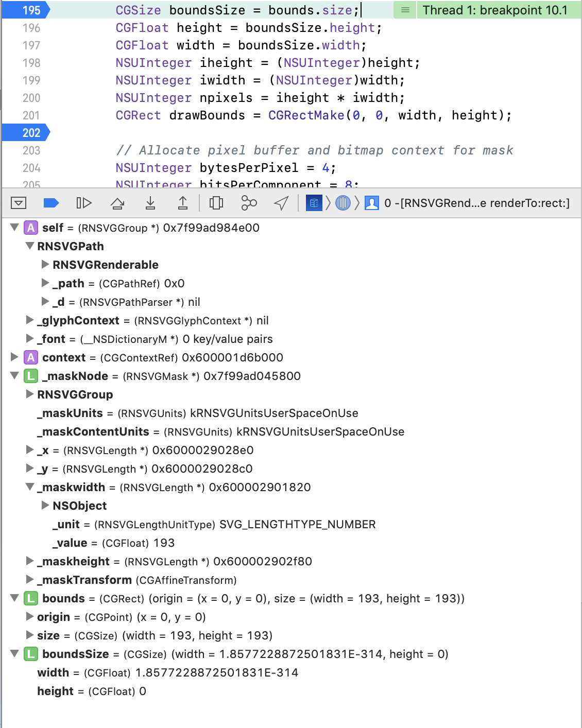582x728 pixels.
Task: Step out of the current function
Action: [x=183, y=203]
